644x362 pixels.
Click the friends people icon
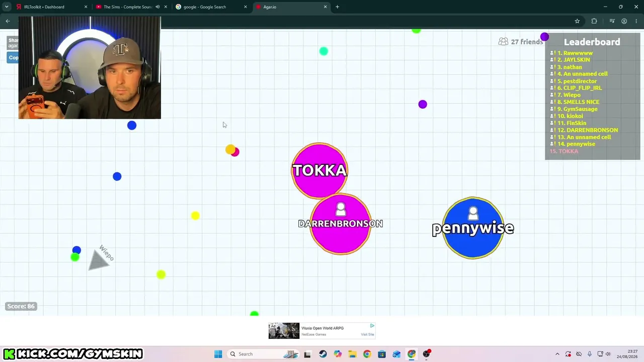pyautogui.click(x=503, y=42)
